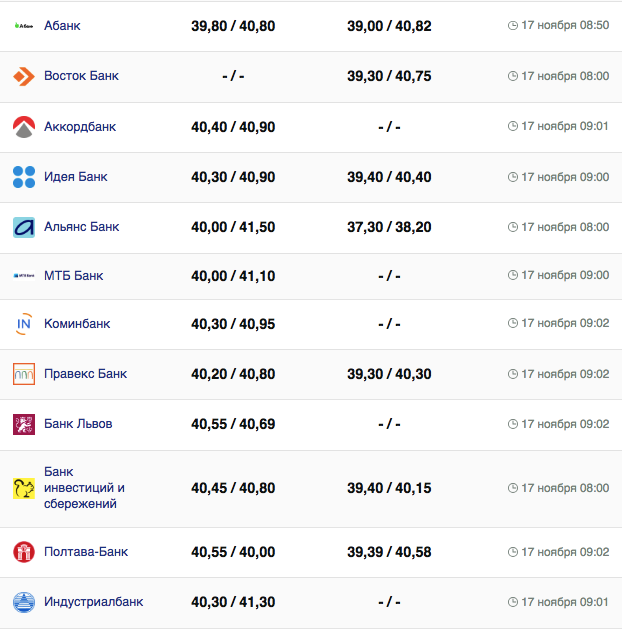
Task: Click the Альянс Банк rate 40,00 / 41,50
Action: 233,227
